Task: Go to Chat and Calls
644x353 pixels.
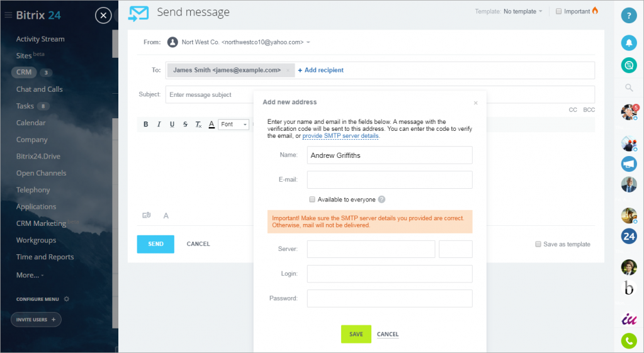Action: tap(40, 89)
